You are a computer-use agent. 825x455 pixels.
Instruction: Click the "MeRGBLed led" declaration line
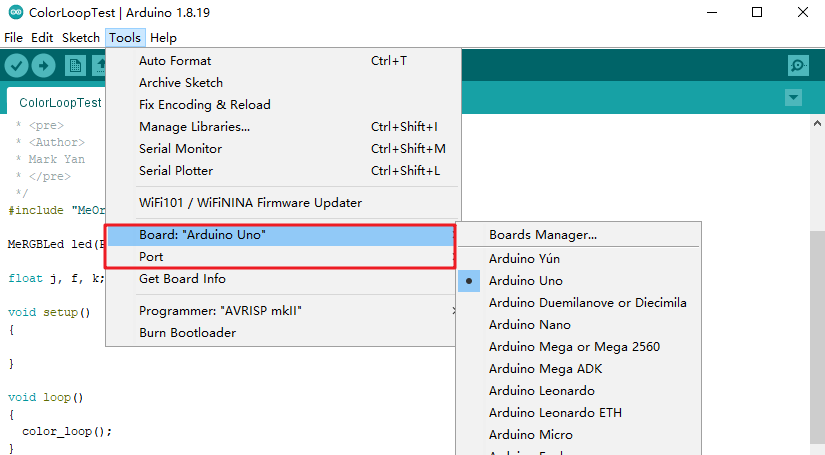click(x=57, y=245)
